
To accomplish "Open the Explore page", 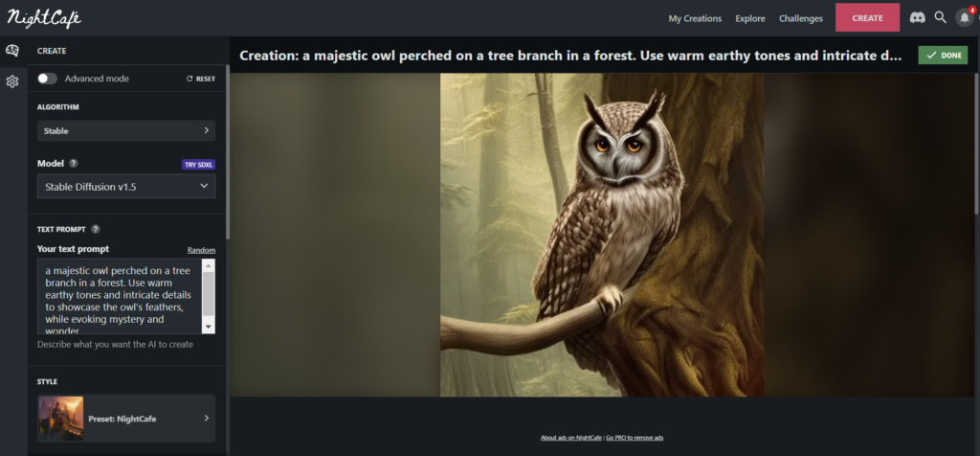I will 750,18.
